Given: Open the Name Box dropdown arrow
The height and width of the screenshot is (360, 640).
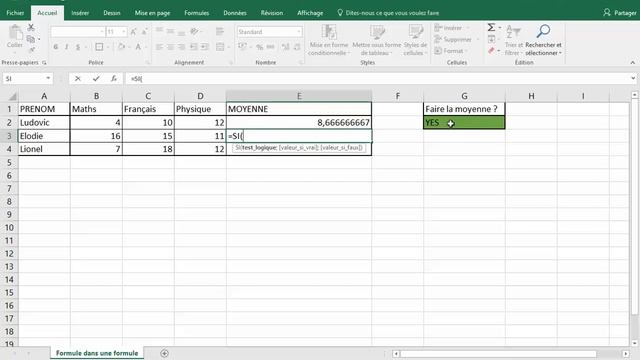Looking at the screenshot, I should pos(48,79).
